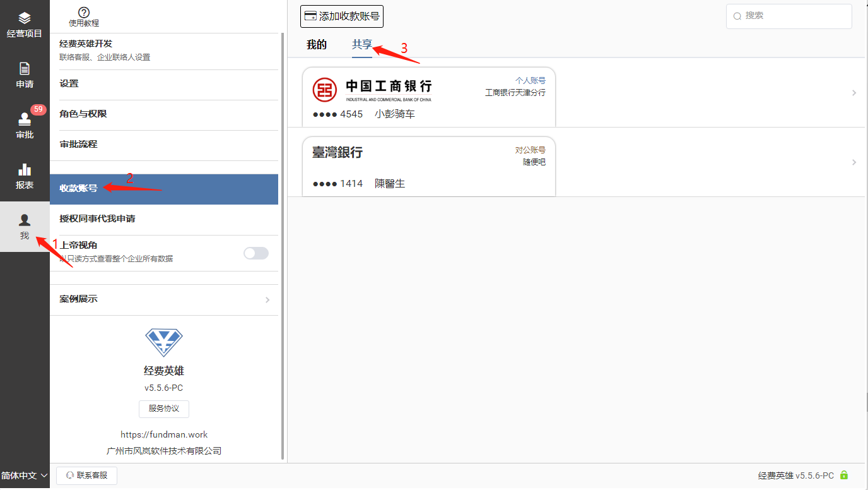868x490 pixels.
Task: Click the 经费英雄 diamond logo
Action: [x=164, y=343]
